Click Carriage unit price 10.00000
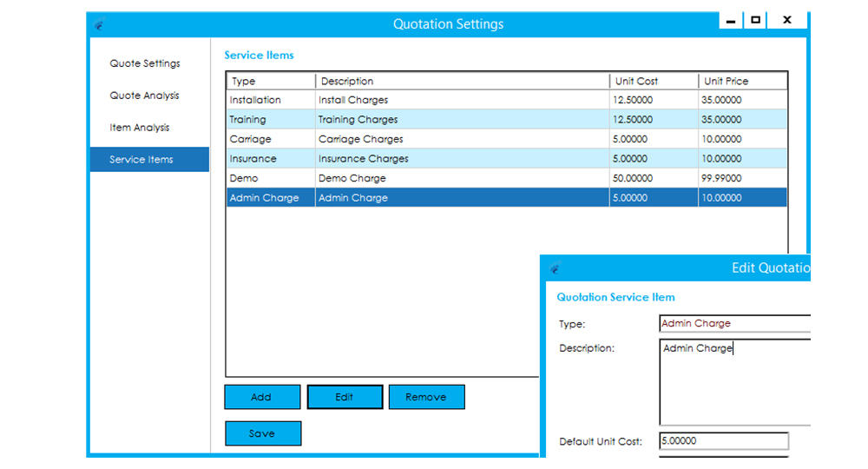 (743, 139)
